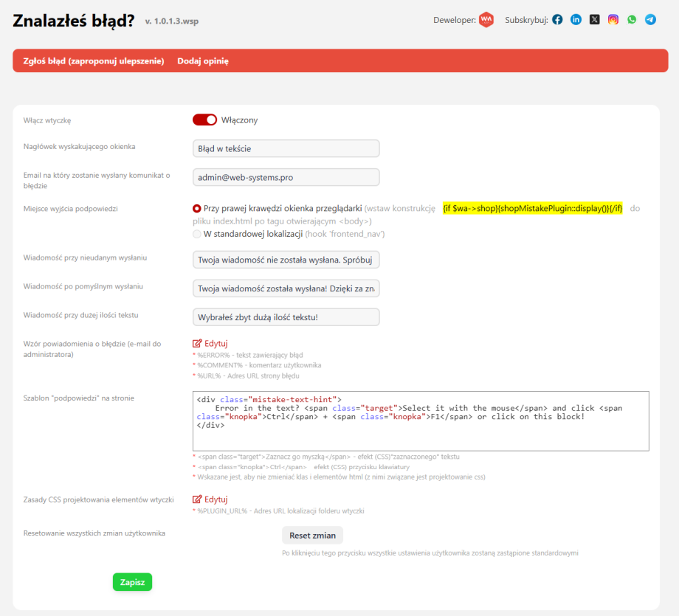The height and width of the screenshot is (616, 679).
Task: Click the developer logo icon
Action: click(486, 20)
